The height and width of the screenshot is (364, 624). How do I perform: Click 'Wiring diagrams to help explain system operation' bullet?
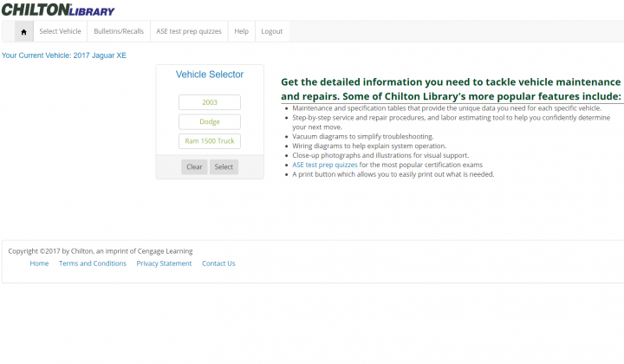(x=369, y=146)
